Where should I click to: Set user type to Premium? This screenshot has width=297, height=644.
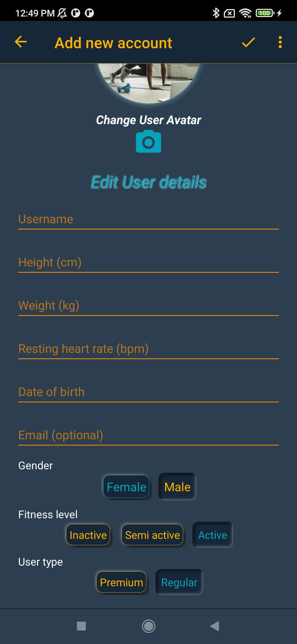121,582
